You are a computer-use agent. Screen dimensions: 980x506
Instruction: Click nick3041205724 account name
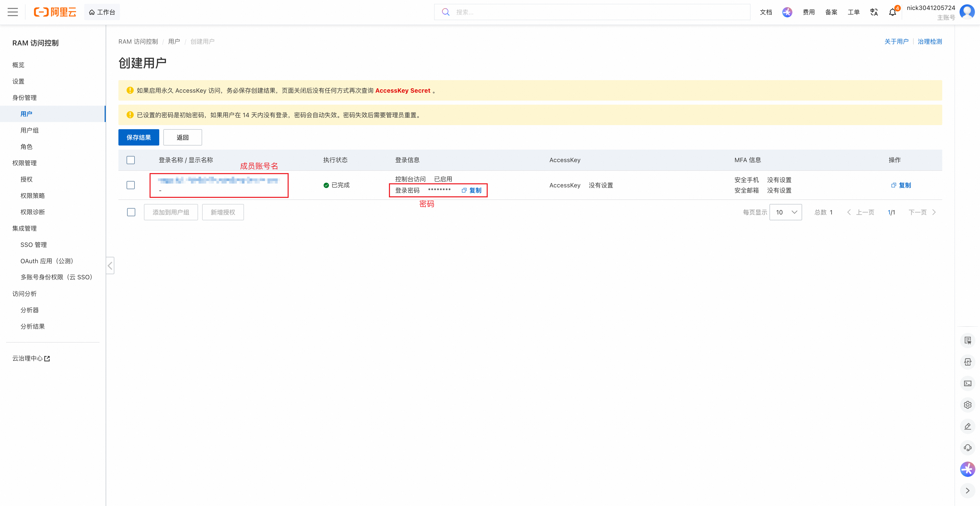tap(930, 8)
